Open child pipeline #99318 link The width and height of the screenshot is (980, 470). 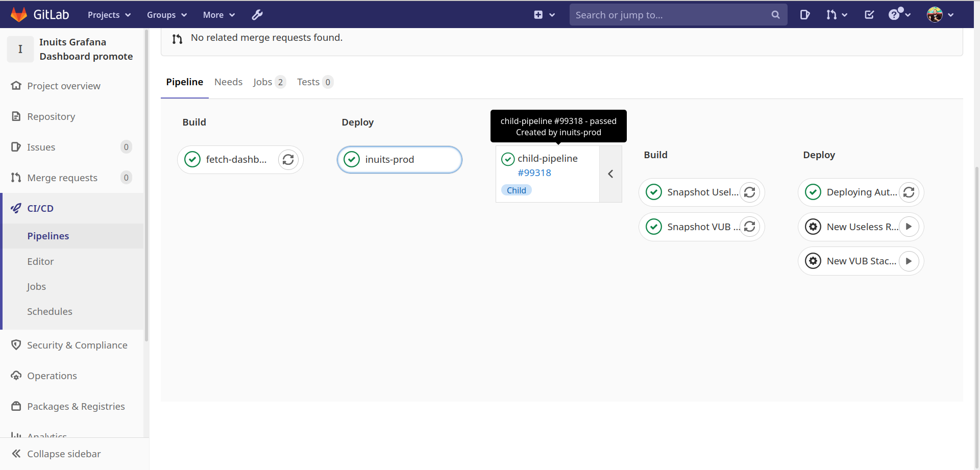[534, 172]
